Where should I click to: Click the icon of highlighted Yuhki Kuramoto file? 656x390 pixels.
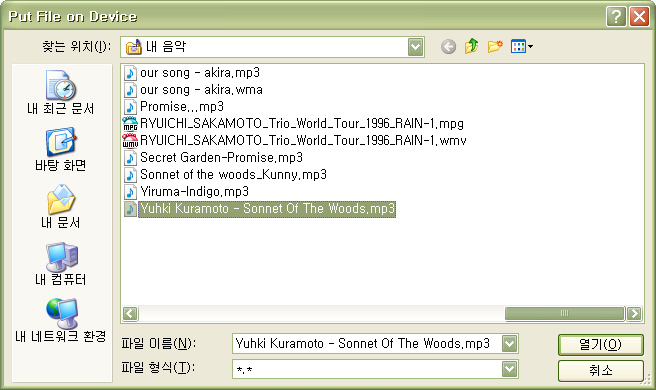pyautogui.click(x=130, y=209)
